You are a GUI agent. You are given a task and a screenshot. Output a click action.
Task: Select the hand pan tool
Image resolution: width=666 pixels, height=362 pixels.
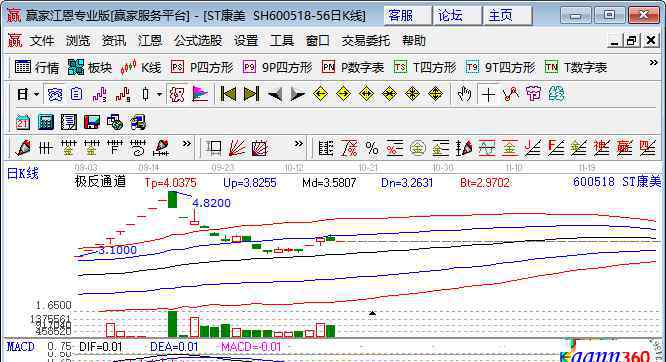pyautogui.click(x=464, y=94)
